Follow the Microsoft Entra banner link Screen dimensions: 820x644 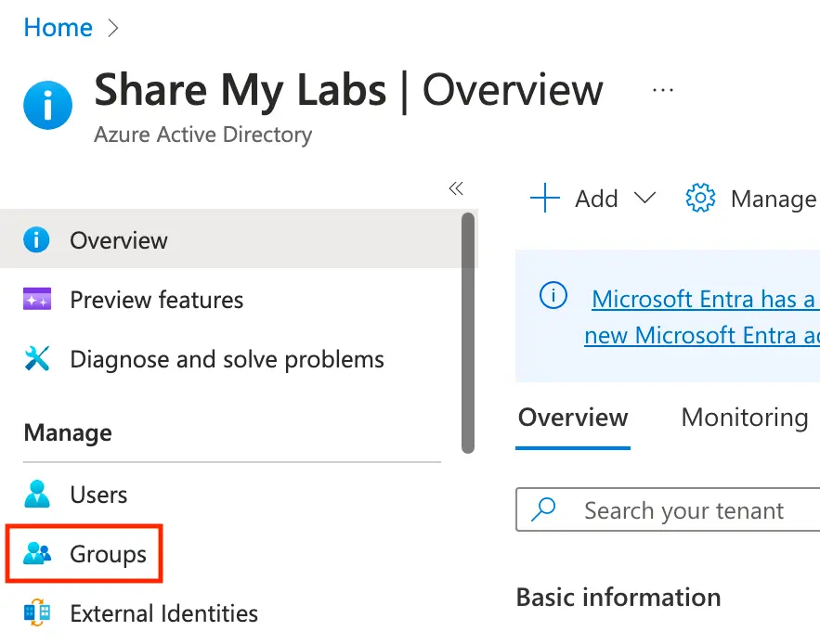tap(703, 299)
